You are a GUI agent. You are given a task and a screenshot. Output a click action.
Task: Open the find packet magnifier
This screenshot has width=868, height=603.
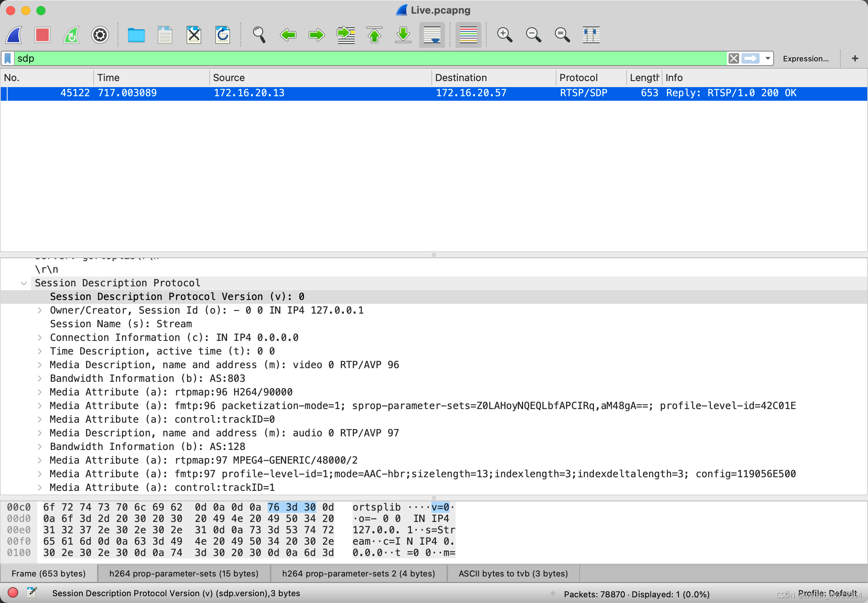pos(259,35)
